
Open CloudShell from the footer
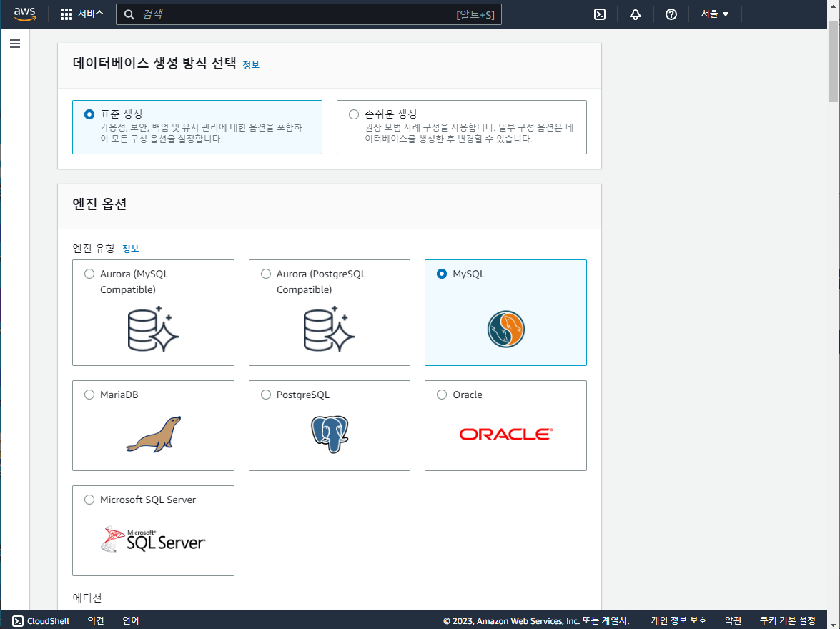[41, 621]
